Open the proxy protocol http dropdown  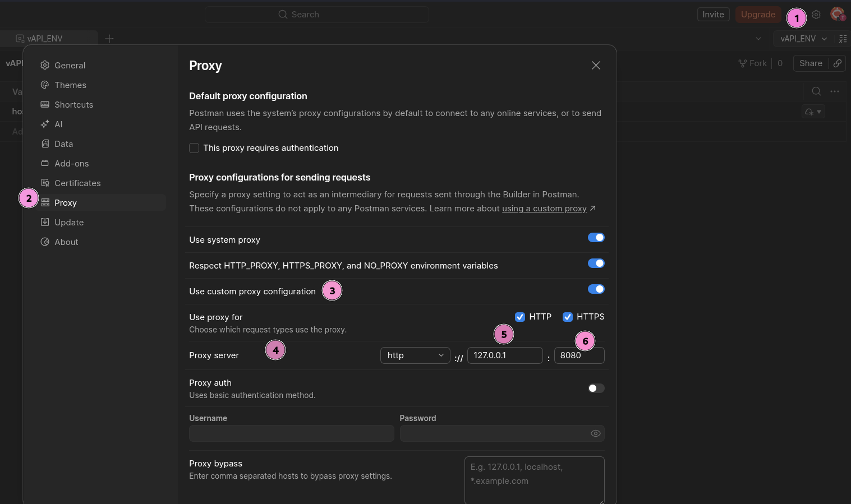coord(415,355)
